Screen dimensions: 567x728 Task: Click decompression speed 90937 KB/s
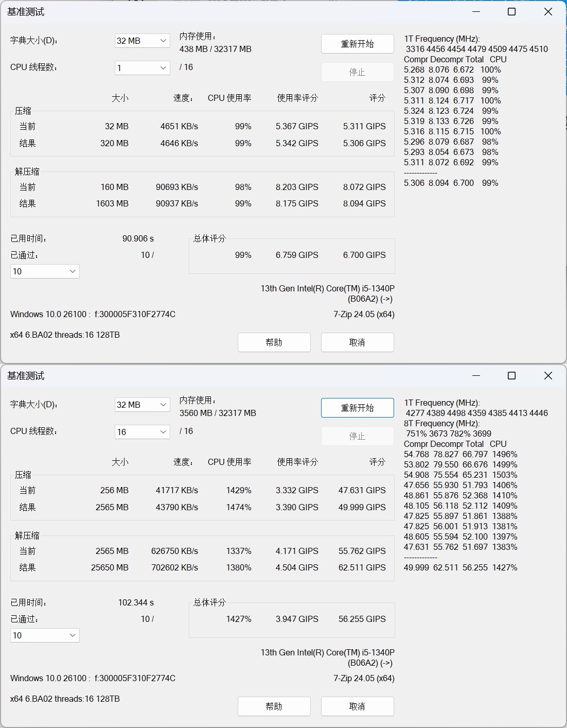[177, 203]
